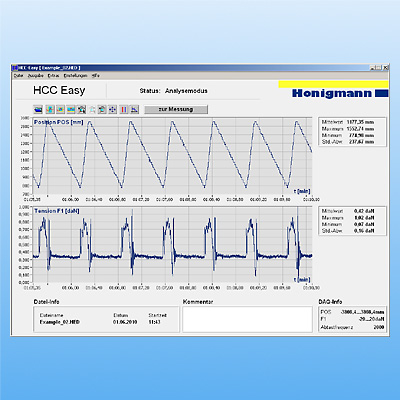Click the seventh toolbar icon before the arrows
400x400 pixels.
[x=102, y=109]
